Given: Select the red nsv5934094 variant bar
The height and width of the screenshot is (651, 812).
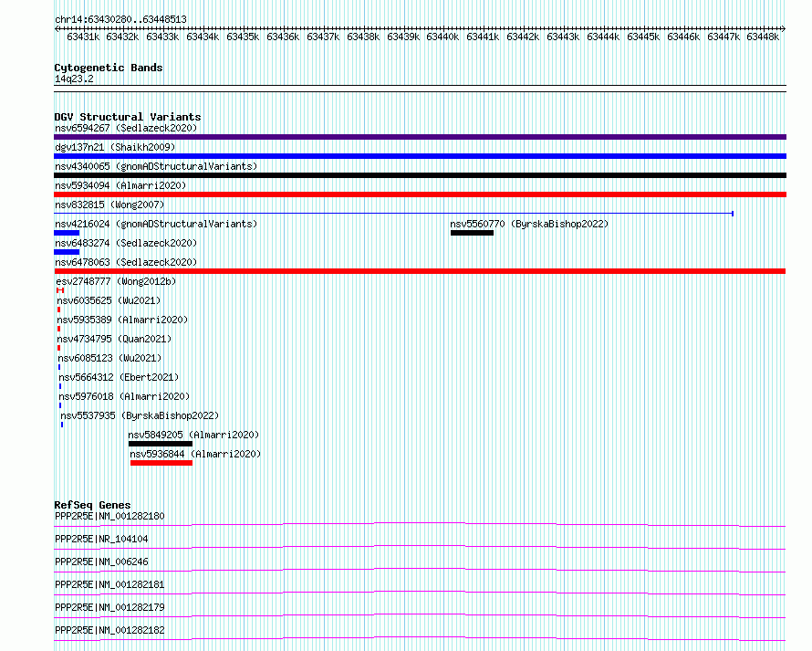Looking at the screenshot, I should [x=420, y=194].
